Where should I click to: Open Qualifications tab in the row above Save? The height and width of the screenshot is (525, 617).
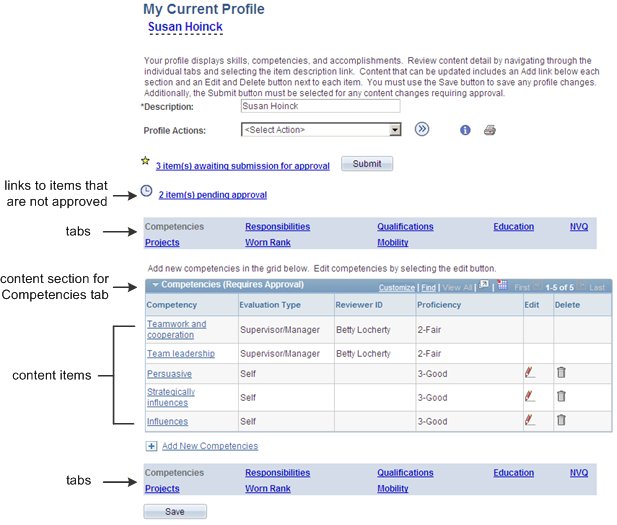(x=405, y=473)
